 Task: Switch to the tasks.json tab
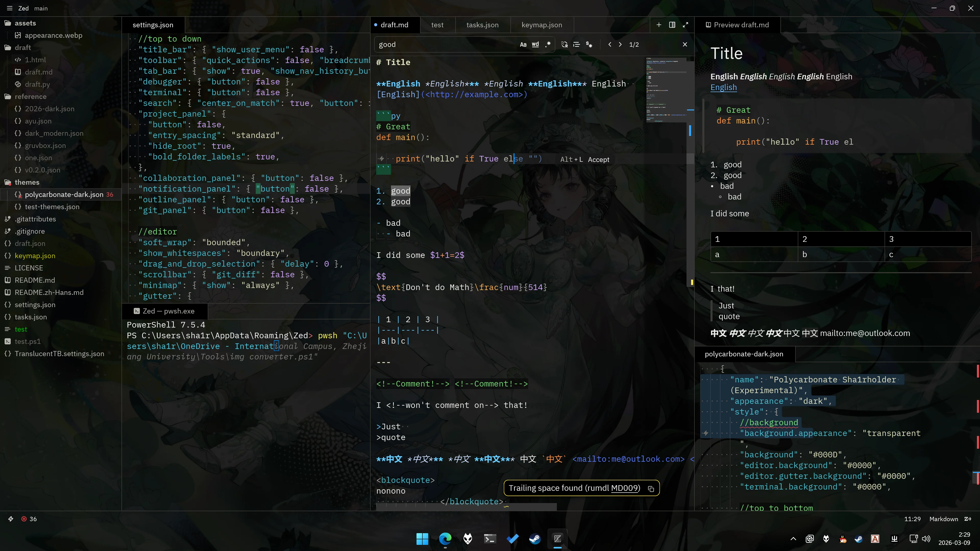482,25
